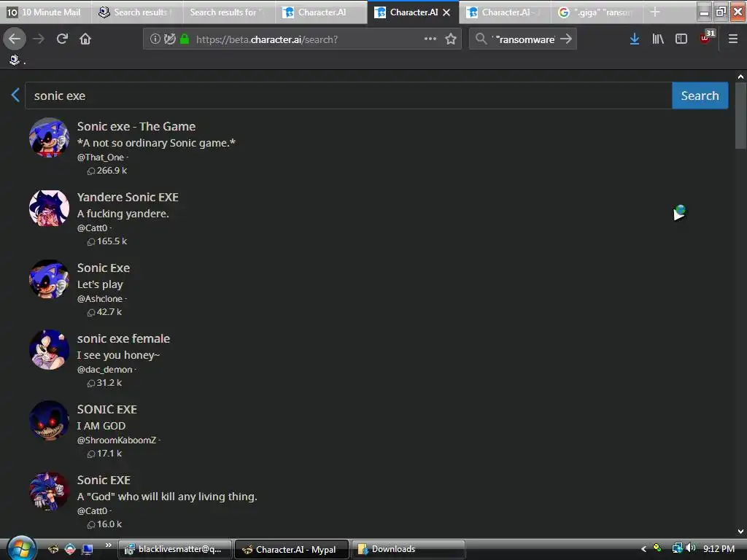Switch to the first Search results tab
Screen dimensions: 747x560
[136, 12]
